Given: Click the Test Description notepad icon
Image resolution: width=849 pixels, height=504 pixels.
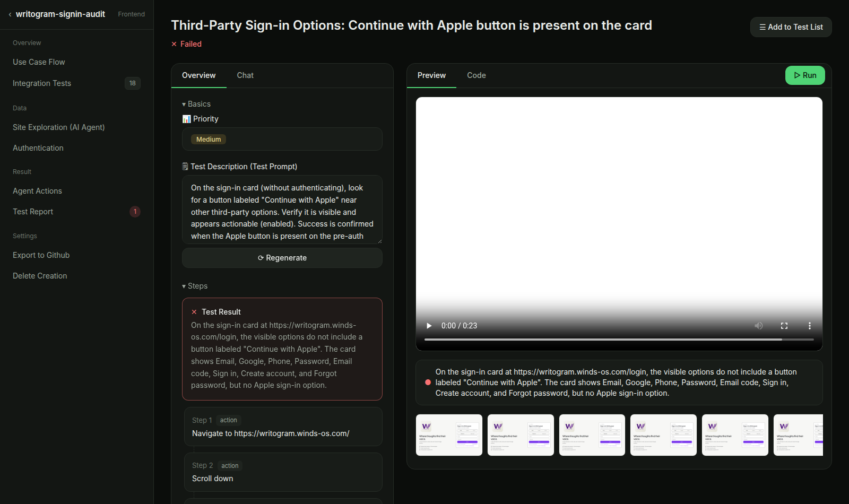Looking at the screenshot, I should click(185, 167).
